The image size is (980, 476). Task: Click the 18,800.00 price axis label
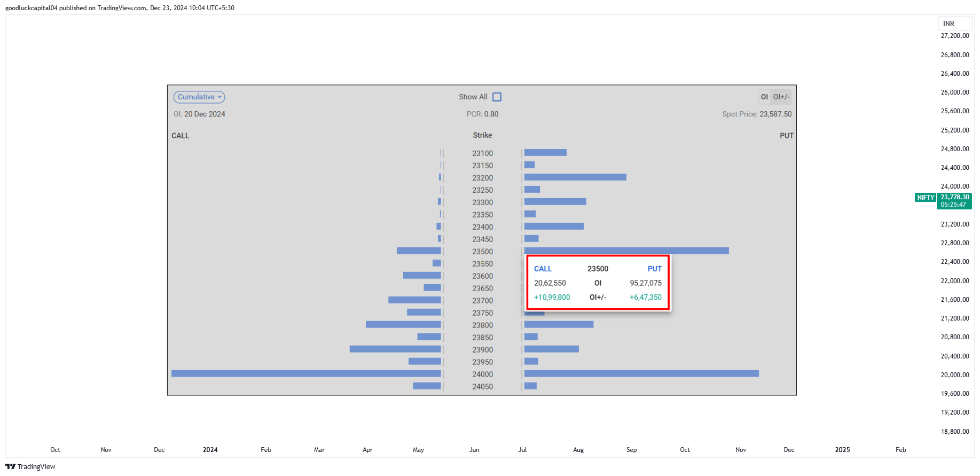(955, 432)
